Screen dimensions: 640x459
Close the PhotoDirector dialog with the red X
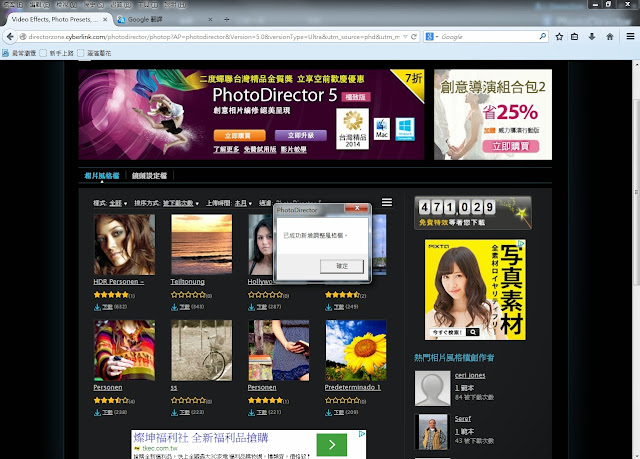coord(356,208)
